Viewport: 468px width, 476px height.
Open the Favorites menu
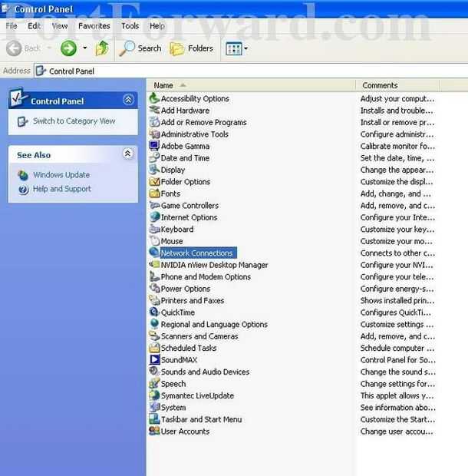94,26
